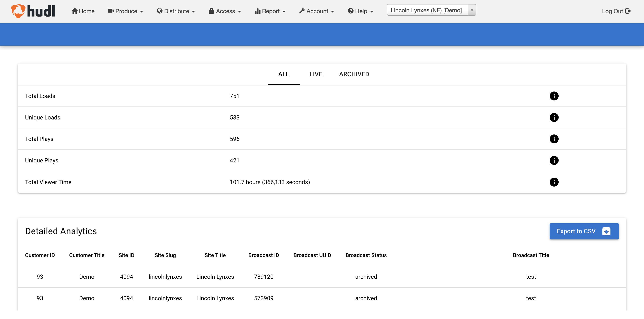Click the Help question mark icon
Viewport: 644px width, 319px height.
point(350,11)
